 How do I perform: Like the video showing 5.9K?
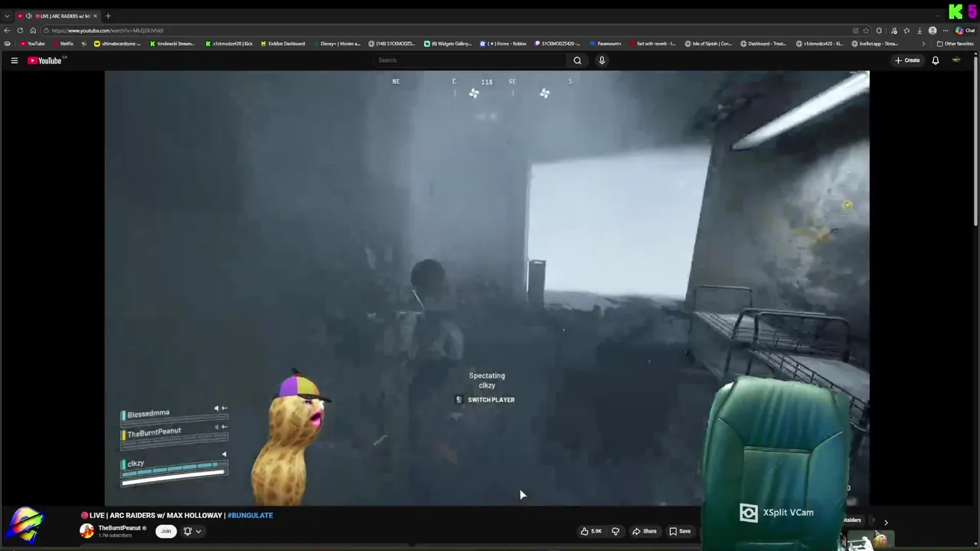click(591, 531)
